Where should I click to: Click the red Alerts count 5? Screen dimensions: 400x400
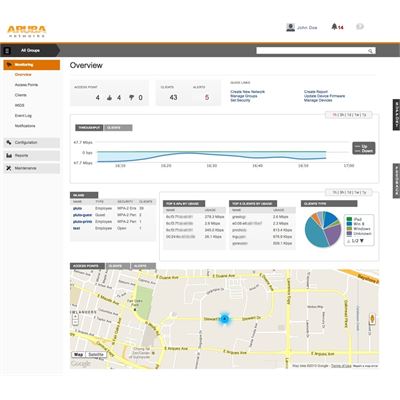point(207,98)
